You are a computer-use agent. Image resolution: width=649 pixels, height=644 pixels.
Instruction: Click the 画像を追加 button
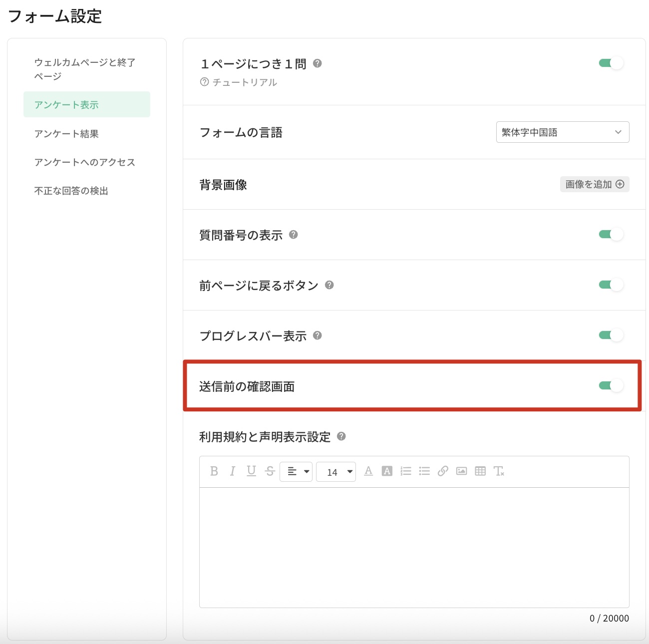click(595, 184)
